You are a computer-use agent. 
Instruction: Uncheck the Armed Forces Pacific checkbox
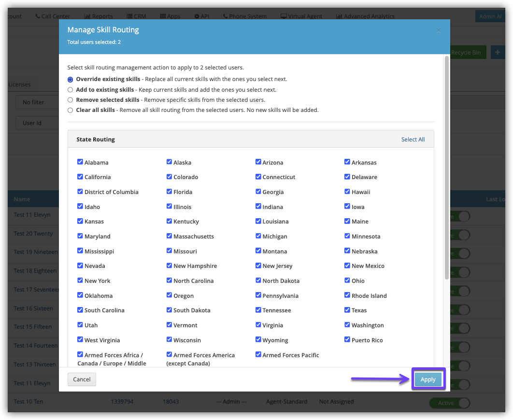click(x=258, y=354)
